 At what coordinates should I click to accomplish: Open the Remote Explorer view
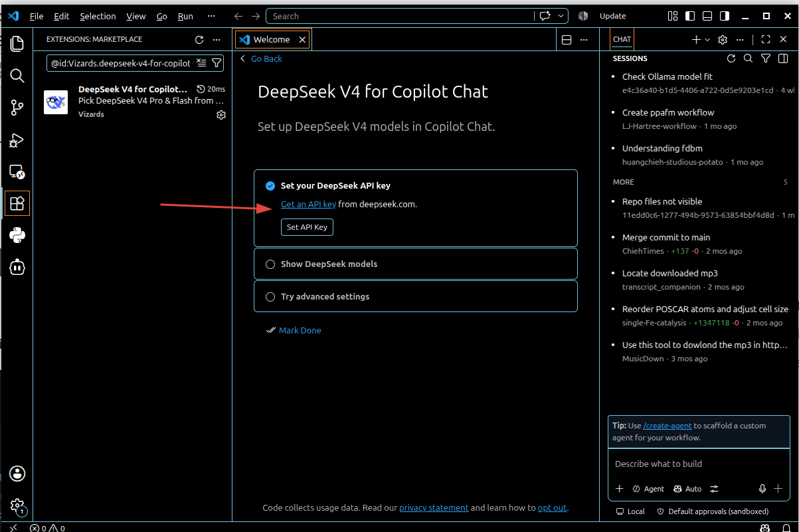coord(17,171)
